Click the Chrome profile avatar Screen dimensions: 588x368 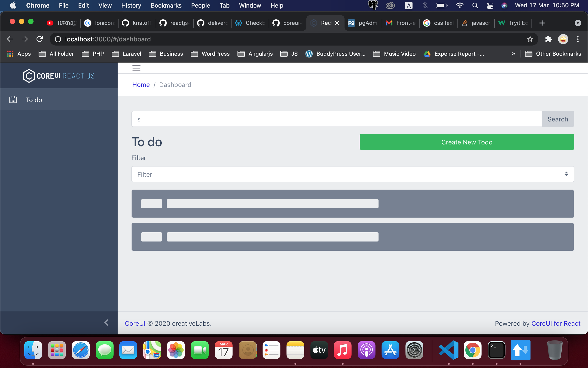(x=563, y=39)
